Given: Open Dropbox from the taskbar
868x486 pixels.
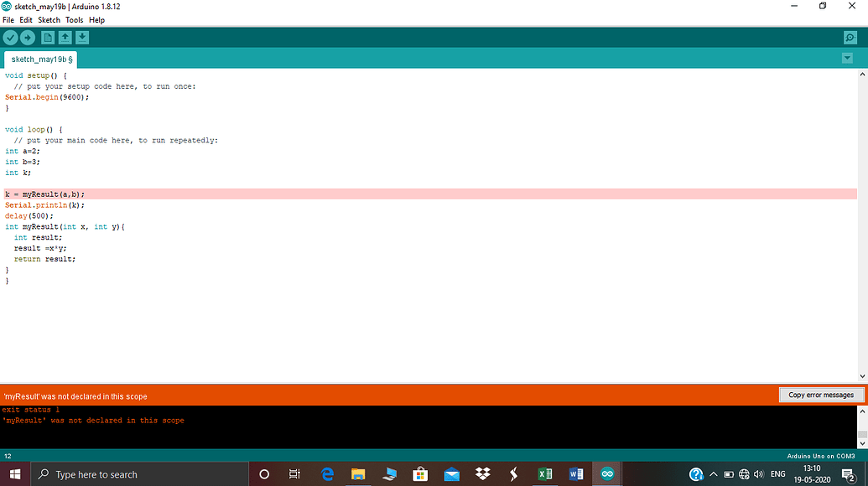Looking at the screenshot, I should click(x=483, y=474).
